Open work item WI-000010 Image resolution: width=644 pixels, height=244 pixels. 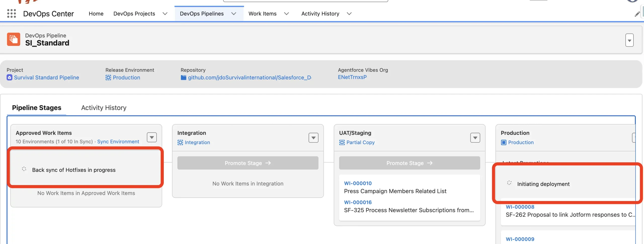coord(358,183)
